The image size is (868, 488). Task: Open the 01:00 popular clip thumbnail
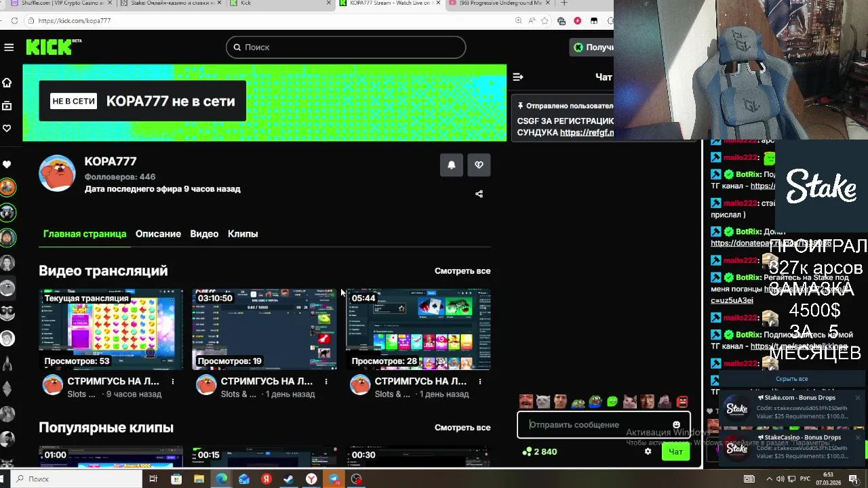(x=111, y=457)
